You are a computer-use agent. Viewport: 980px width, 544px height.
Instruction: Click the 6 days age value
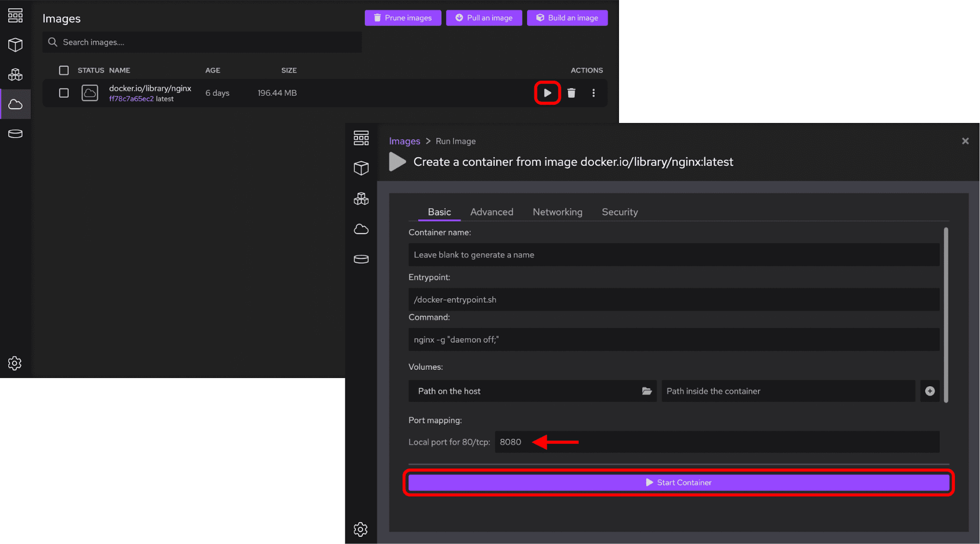pyautogui.click(x=217, y=93)
